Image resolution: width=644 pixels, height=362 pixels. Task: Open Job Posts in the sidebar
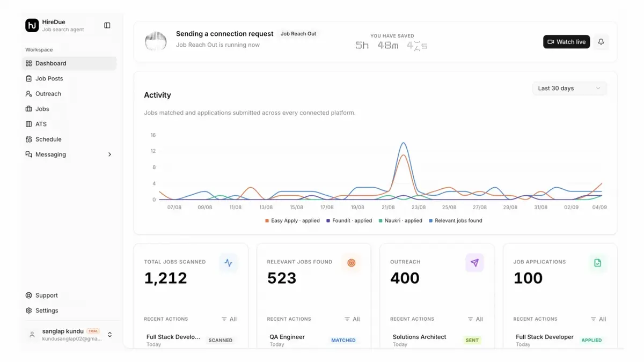click(x=69, y=78)
